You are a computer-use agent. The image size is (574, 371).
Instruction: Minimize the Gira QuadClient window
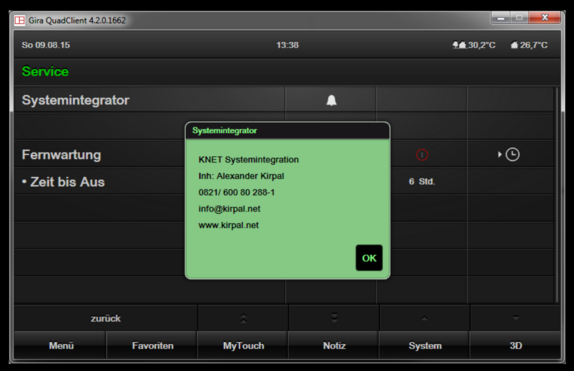[x=501, y=18]
